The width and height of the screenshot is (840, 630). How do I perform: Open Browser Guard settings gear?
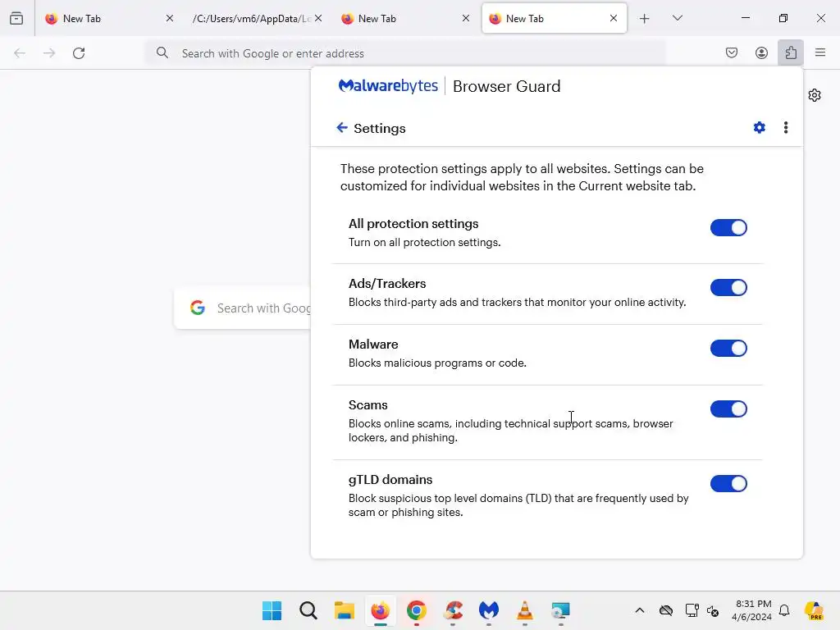(759, 127)
